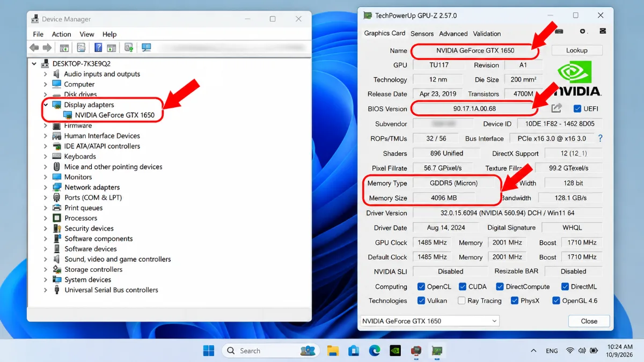This screenshot has width=644, height=362.
Task: Click the BIOS export share icon
Action: [557, 108]
